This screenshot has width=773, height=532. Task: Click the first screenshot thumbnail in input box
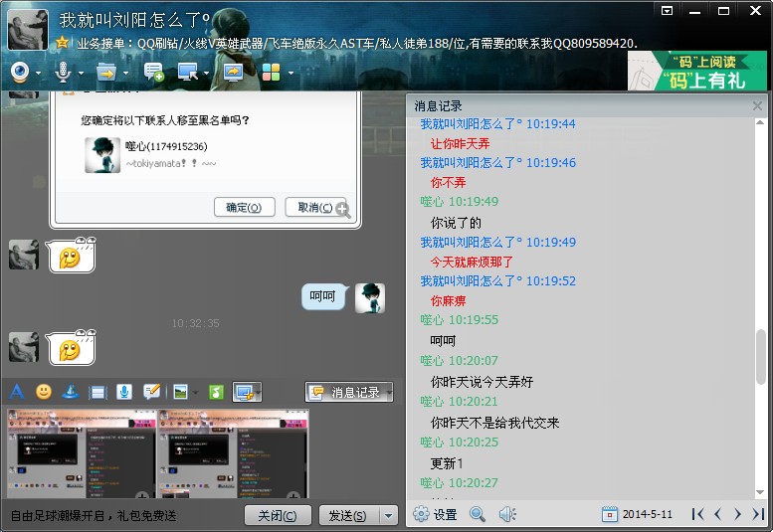point(82,452)
